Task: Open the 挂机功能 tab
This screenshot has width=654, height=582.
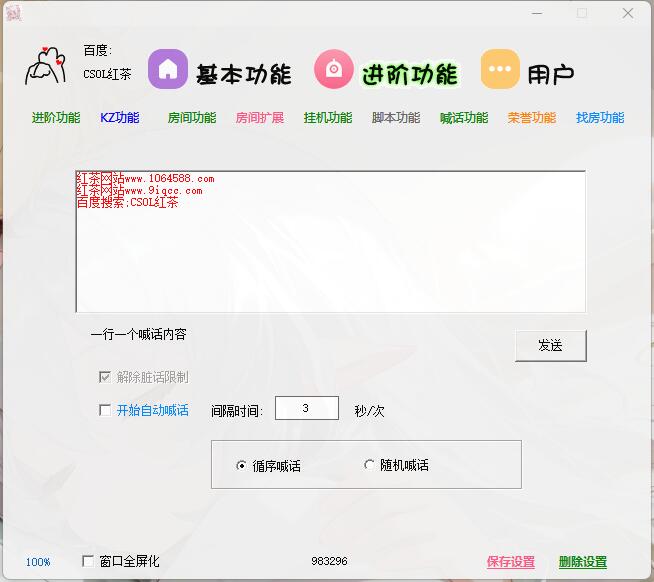Action: [x=328, y=118]
